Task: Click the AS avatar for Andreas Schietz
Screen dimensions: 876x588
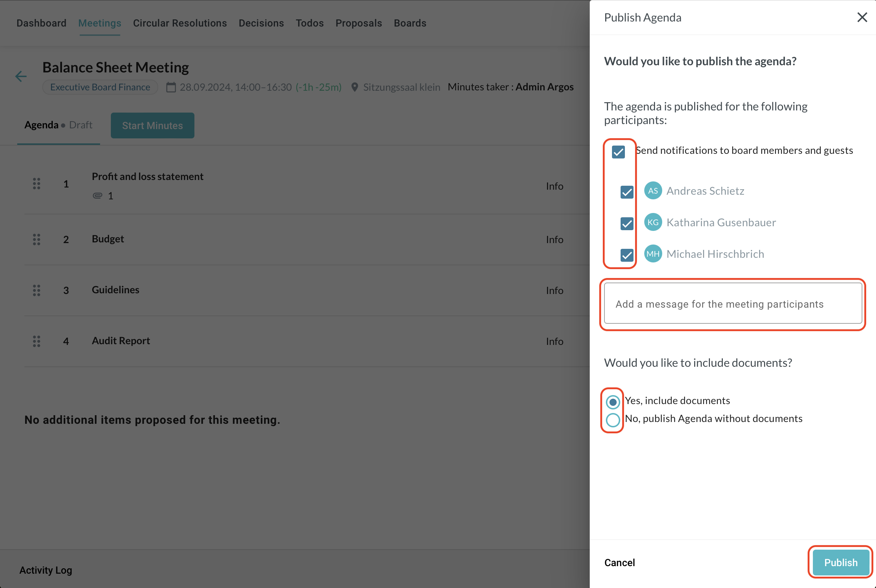Action: tap(653, 191)
